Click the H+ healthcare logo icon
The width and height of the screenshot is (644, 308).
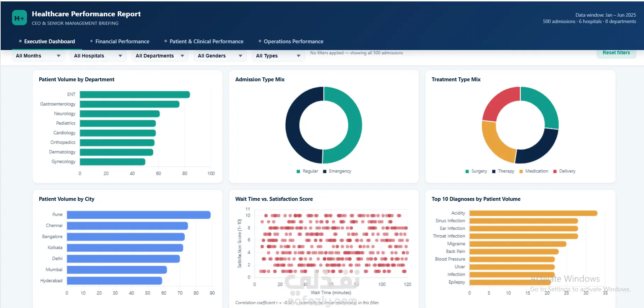pyautogui.click(x=19, y=18)
